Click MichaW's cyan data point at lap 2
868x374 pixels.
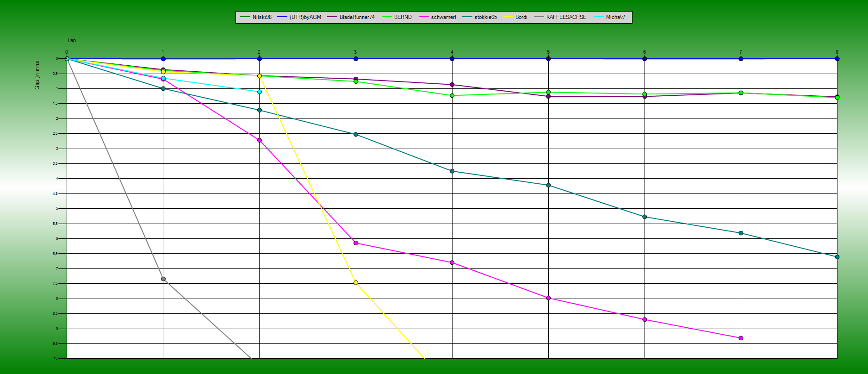[x=260, y=92]
